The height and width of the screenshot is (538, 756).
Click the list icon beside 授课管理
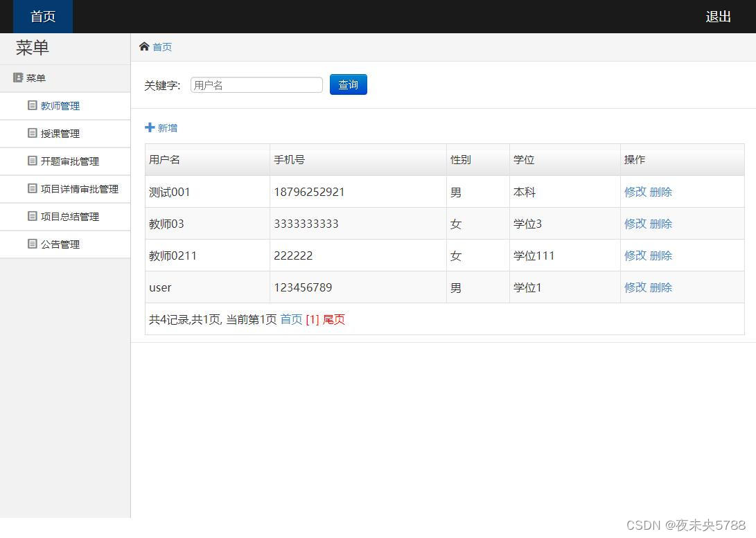[33, 133]
